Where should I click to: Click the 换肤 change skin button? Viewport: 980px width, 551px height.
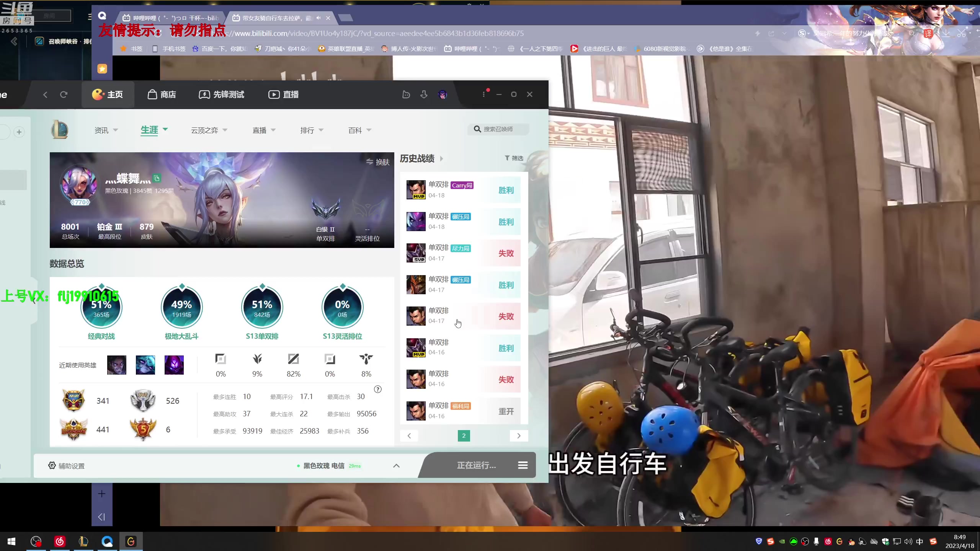[378, 162]
